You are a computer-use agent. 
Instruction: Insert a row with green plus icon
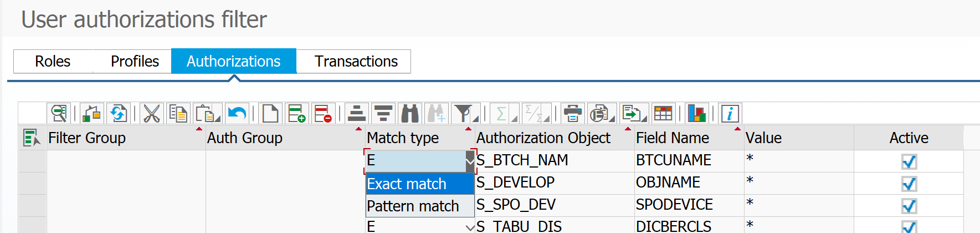[x=297, y=114]
